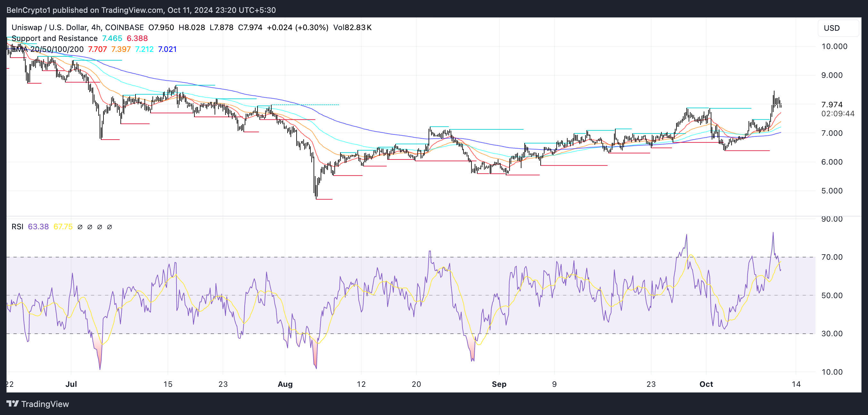This screenshot has width=868, height=415.
Task: Click the Sep marker on time axis
Action: pyautogui.click(x=499, y=384)
